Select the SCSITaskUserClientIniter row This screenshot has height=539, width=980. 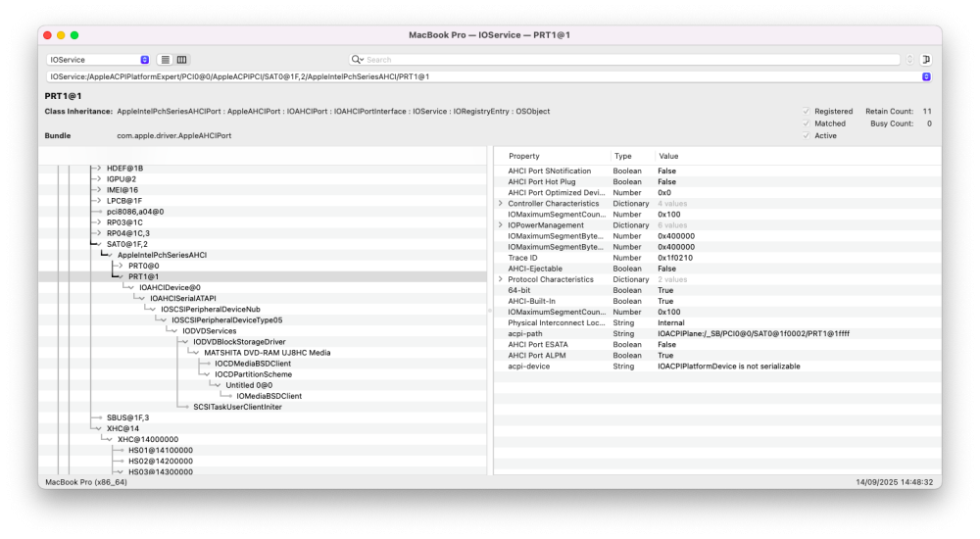[x=263, y=407]
